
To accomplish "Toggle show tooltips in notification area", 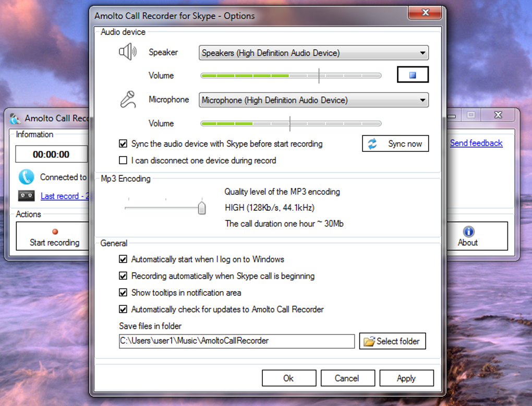I will pos(123,293).
